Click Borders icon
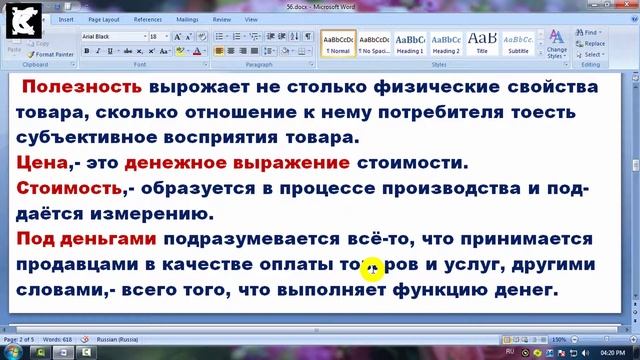 click(x=302, y=51)
